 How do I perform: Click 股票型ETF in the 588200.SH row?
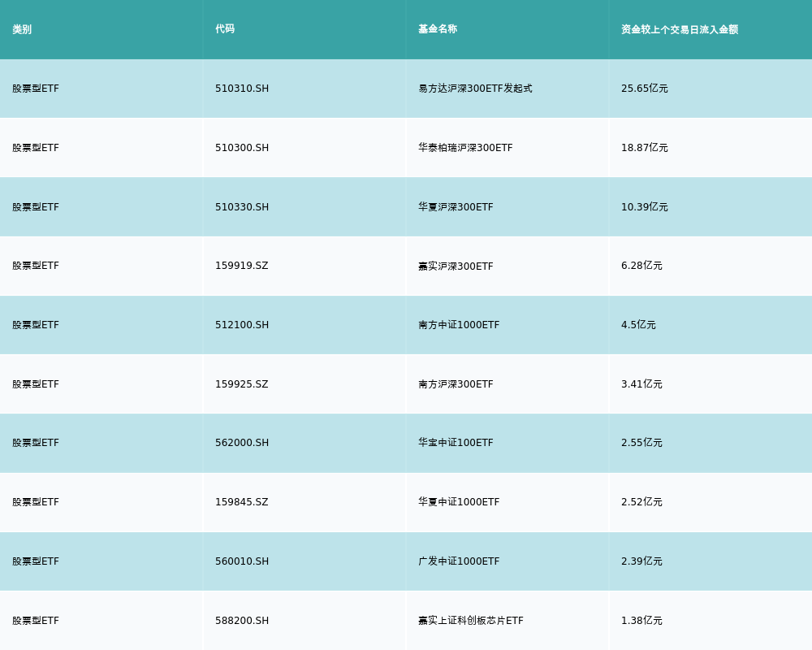pyautogui.click(x=36, y=621)
